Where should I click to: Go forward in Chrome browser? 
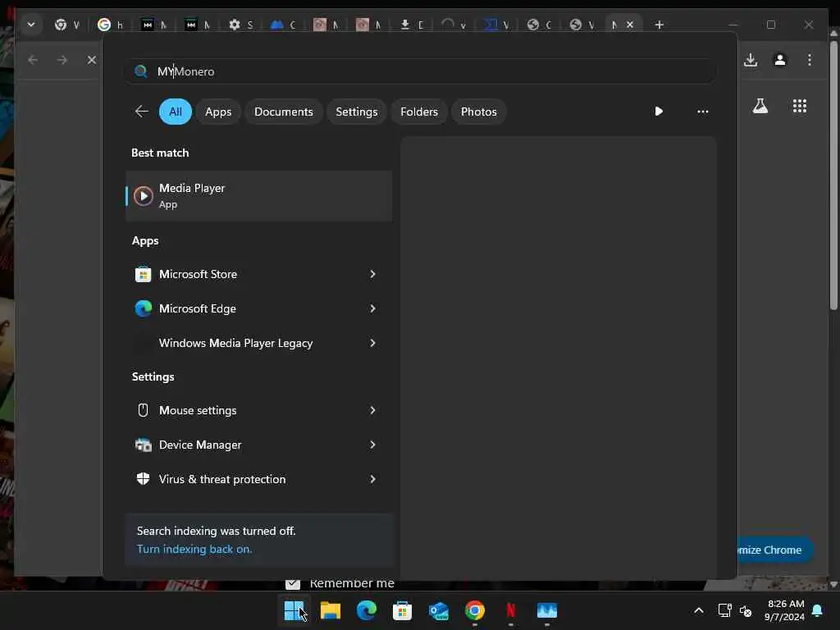(x=62, y=60)
